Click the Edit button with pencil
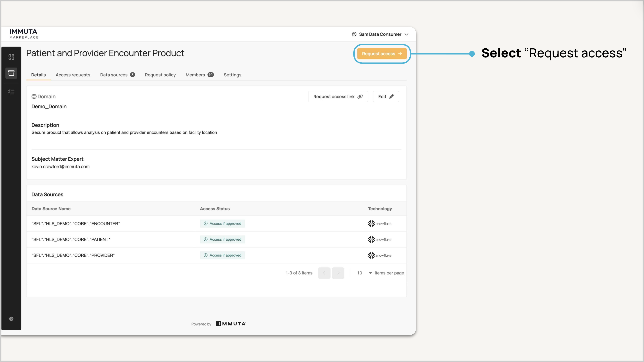 click(386, 96)
